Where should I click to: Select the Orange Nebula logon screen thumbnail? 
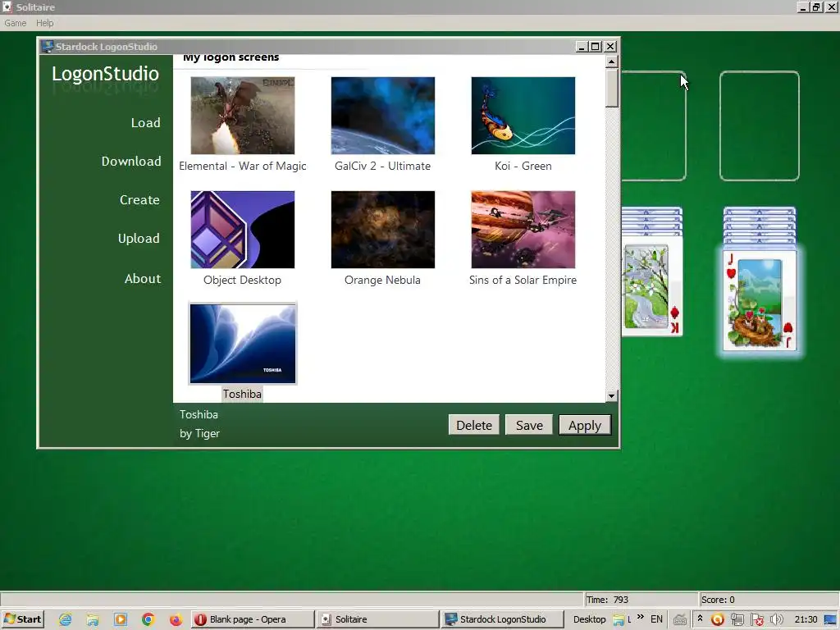pos(383,230)
